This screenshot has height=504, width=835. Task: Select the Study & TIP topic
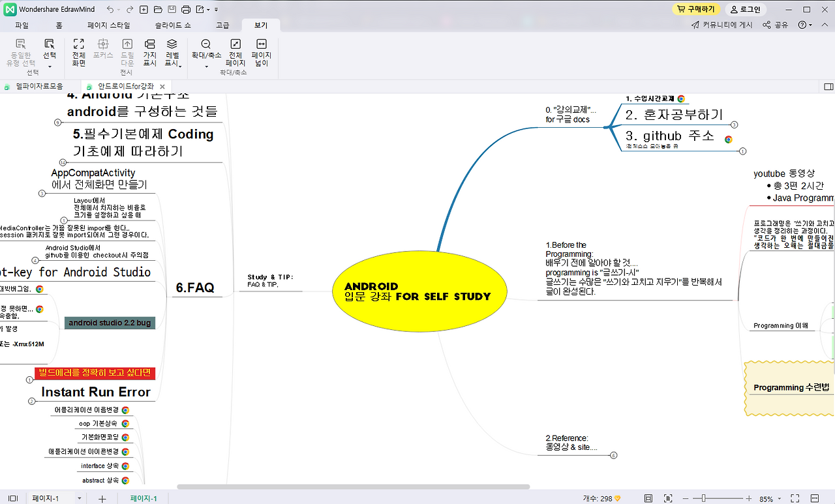coord(271,281)
